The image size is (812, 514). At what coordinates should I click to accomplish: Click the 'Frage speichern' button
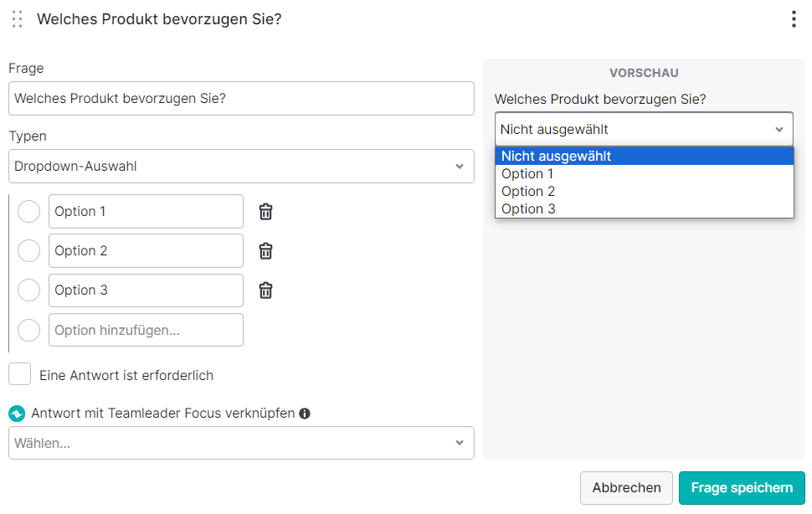coord(742,488)
